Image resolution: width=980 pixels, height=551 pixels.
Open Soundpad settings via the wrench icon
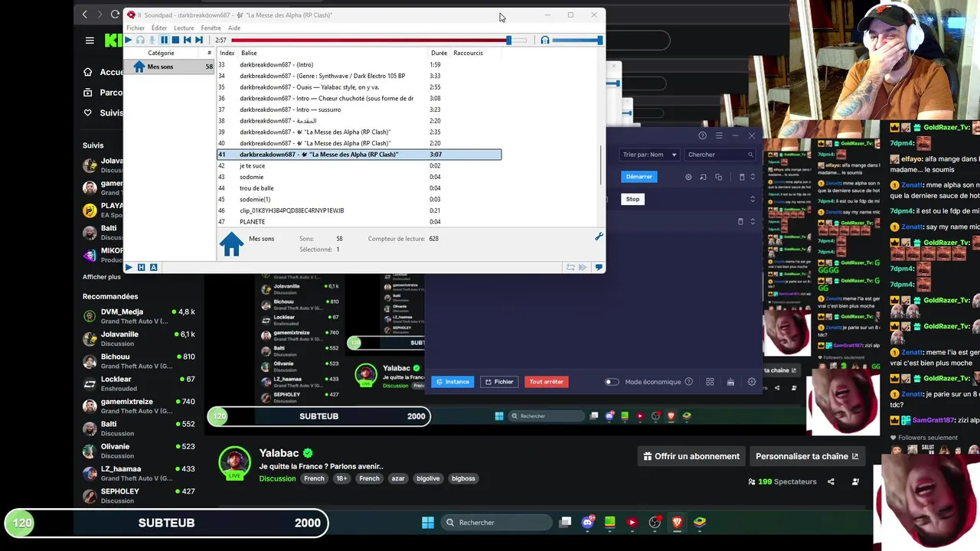[599, 237]
